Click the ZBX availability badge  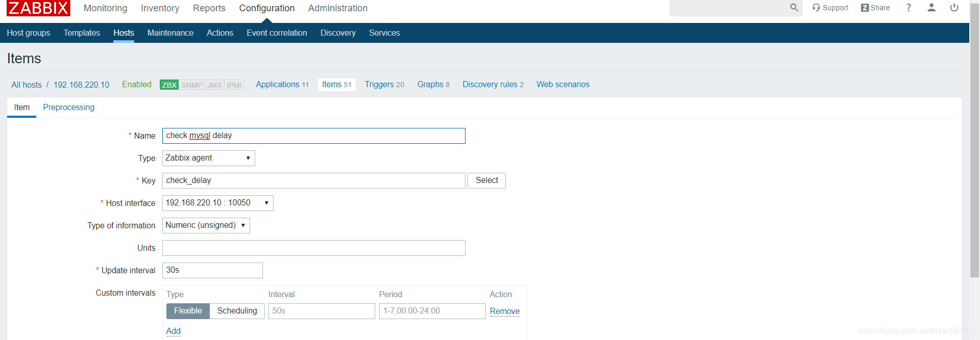click(x=169, y=85)
